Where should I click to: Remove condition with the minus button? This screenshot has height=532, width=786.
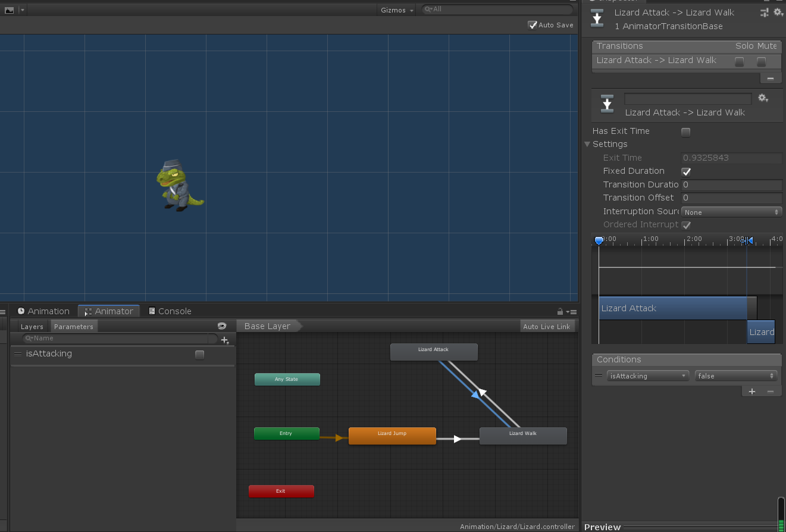pos(771,391)
